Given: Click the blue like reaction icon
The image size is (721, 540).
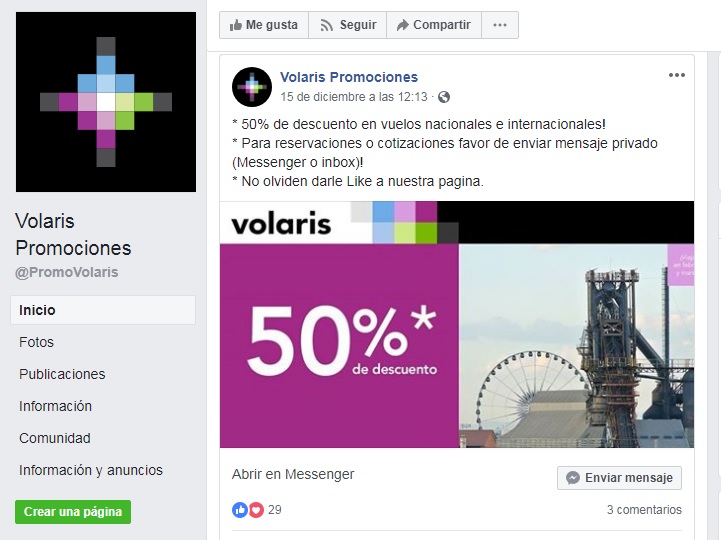Looking at the screenshot, I should pyautogui.click(x=240, y=510).
